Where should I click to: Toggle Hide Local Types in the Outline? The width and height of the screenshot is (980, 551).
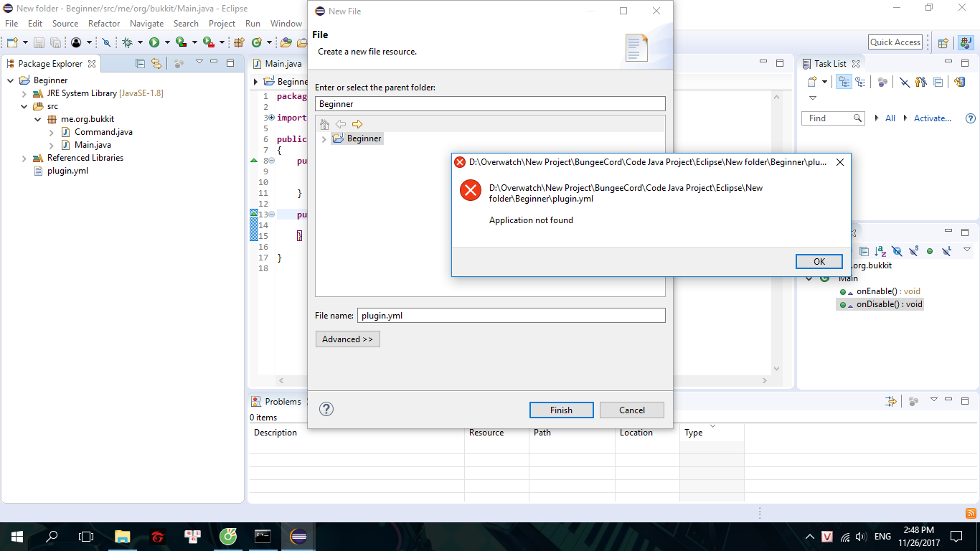click(946, 251)
